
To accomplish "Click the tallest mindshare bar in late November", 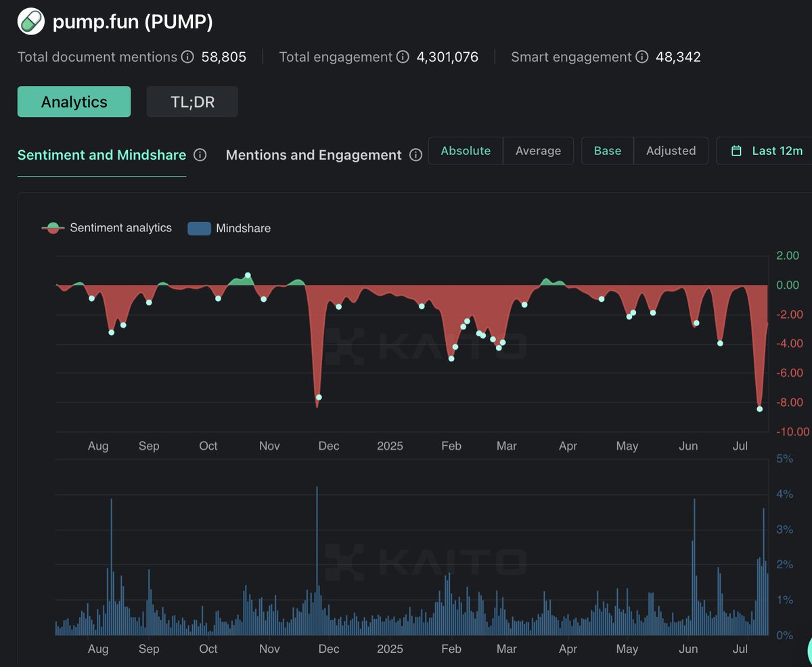I will coord(316,561).
